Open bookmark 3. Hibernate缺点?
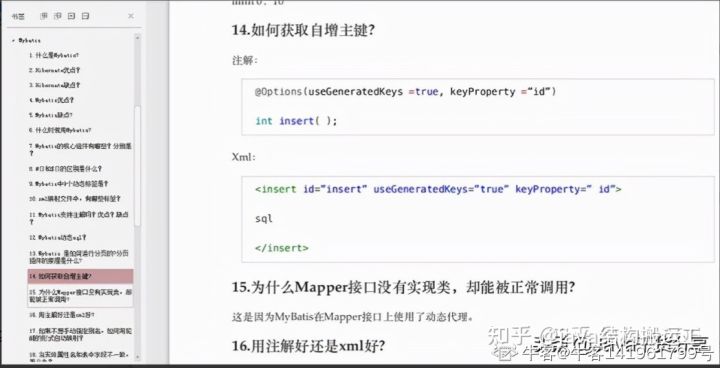This screenshot has width=720, height=368. [x=55, y=85]
